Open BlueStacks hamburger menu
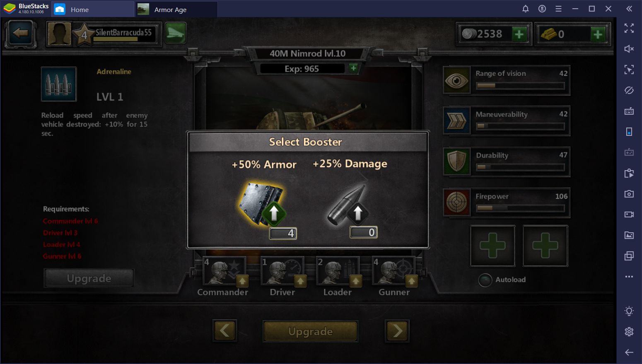 coord(558,9)
